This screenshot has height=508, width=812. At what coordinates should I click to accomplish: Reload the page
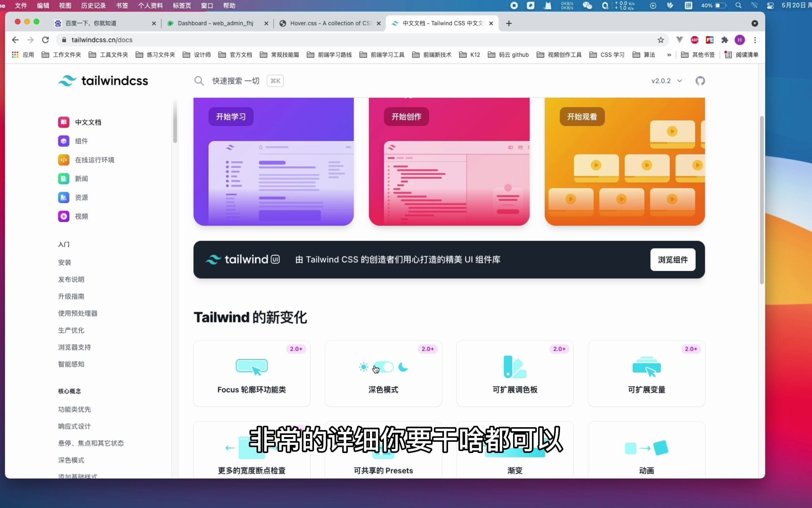coord(45,40)
